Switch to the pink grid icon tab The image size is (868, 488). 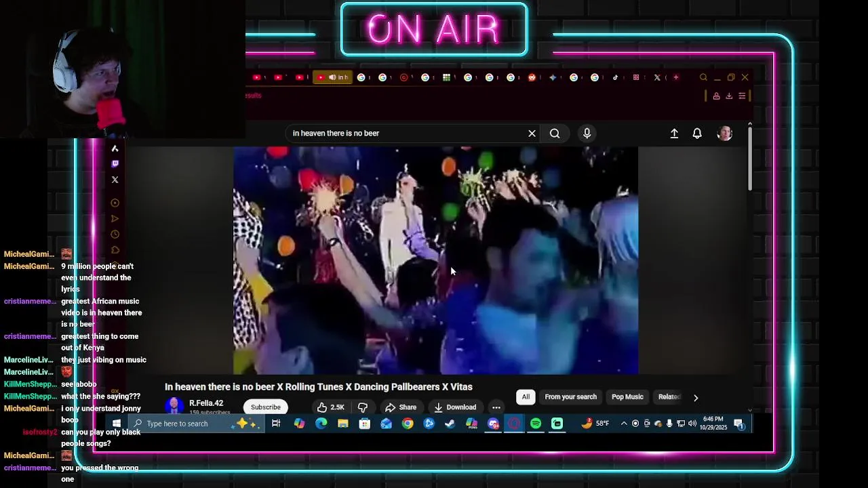(x=636, y=77)
